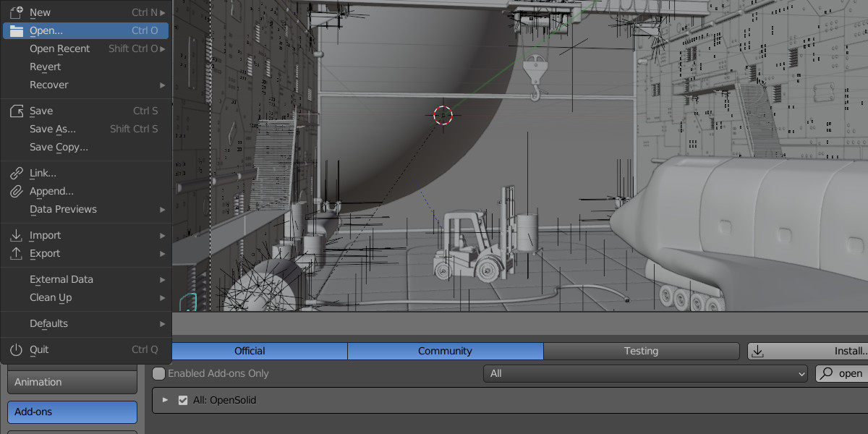Uncheck the OpenSolid add-on checkbox
Image resolution: width=868 pixels, height=434 pixels.
[183, 400]
